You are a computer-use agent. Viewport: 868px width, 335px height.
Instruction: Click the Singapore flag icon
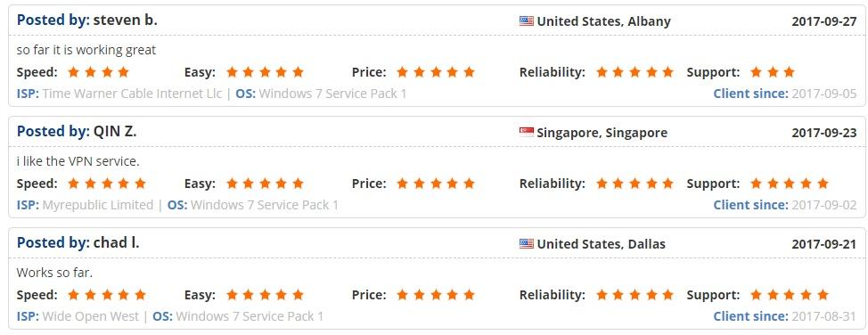click(x=527, y=133)
